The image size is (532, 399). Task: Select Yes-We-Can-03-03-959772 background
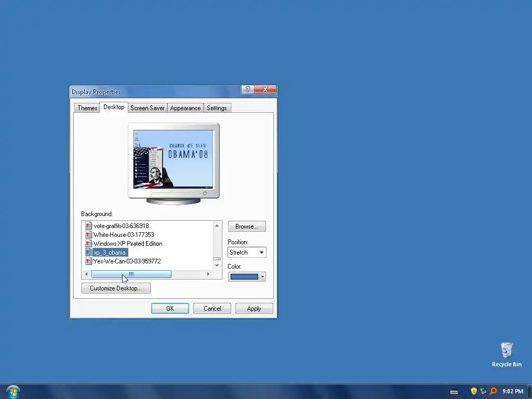[127, 261]
